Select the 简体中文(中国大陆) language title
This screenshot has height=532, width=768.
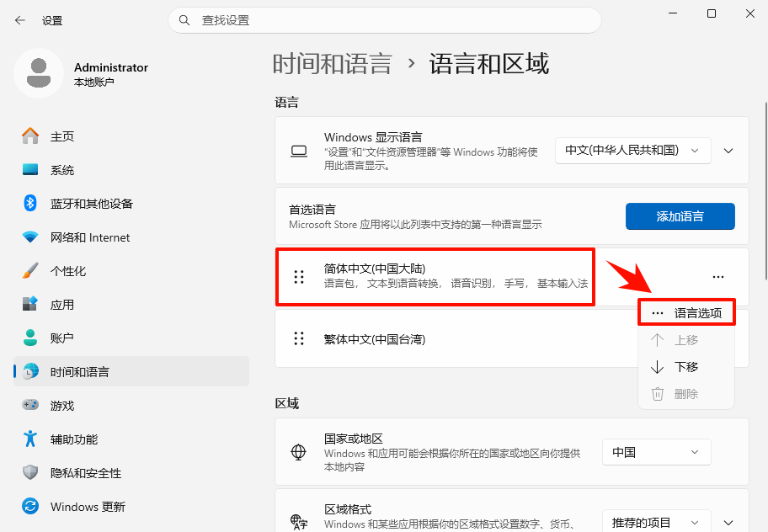point(375,269)
